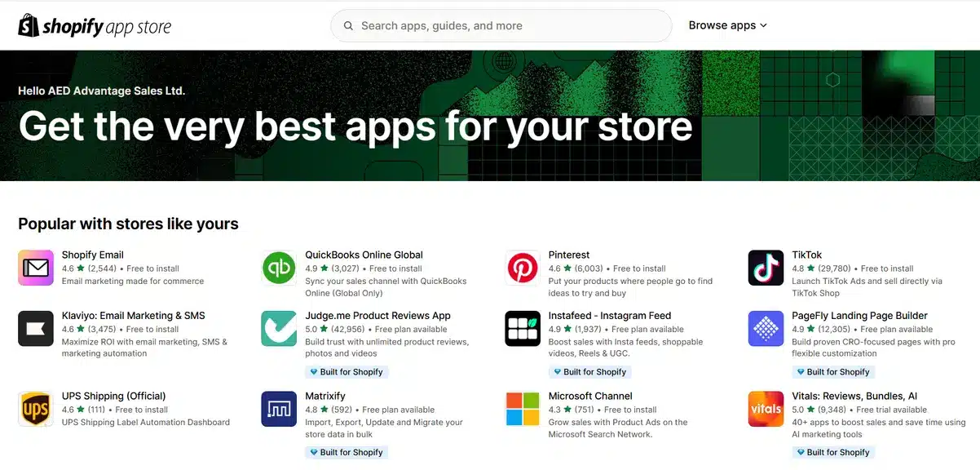Open the Judge.me checkmark icon
The height and width of the screenshot is (470, 980).
(x=279, y=328)
